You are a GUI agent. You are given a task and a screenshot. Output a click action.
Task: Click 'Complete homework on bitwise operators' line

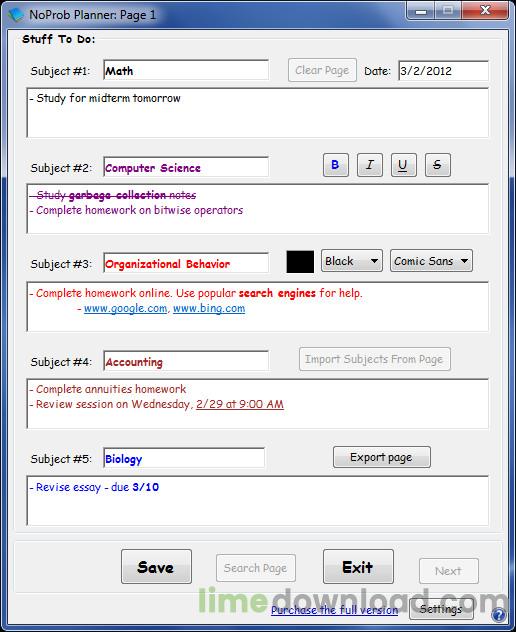(136, 210)
